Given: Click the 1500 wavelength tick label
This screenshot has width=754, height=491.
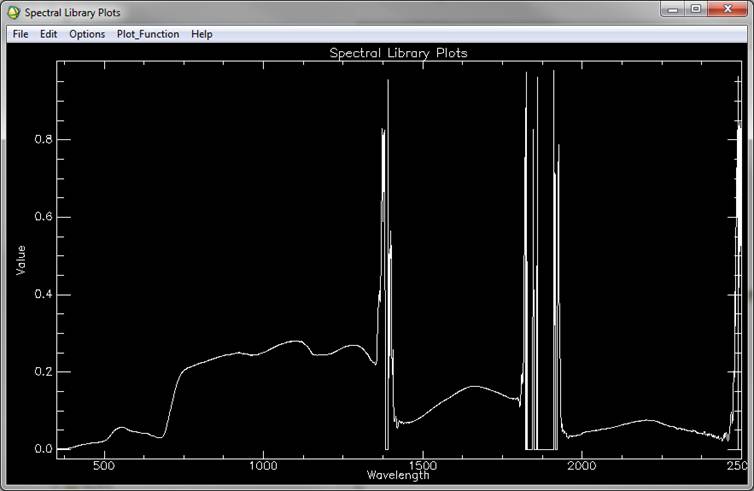Looking at the screenshot, I should 422,466.
